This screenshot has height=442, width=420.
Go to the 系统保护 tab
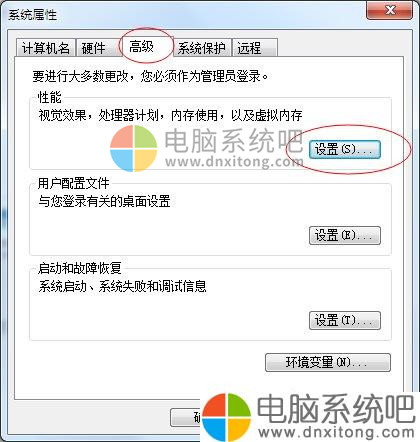[201, 48]
